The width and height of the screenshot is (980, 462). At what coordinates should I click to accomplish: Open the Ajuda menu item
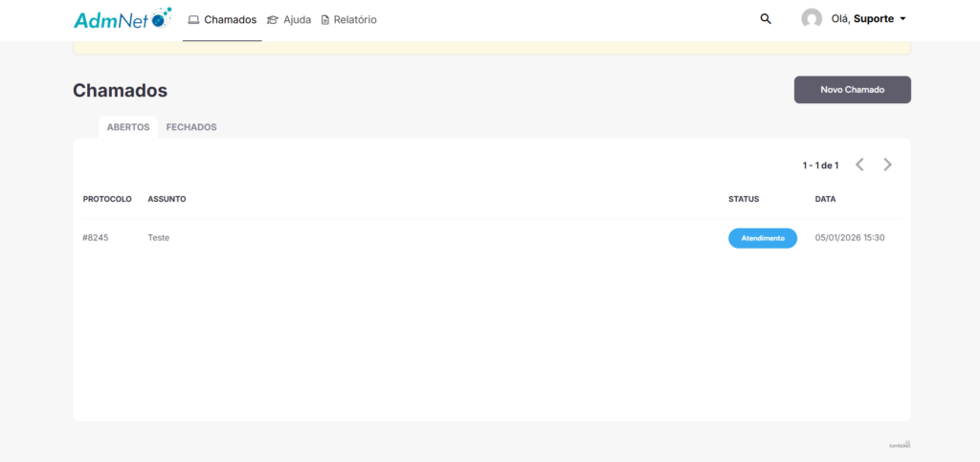point(297,20)
